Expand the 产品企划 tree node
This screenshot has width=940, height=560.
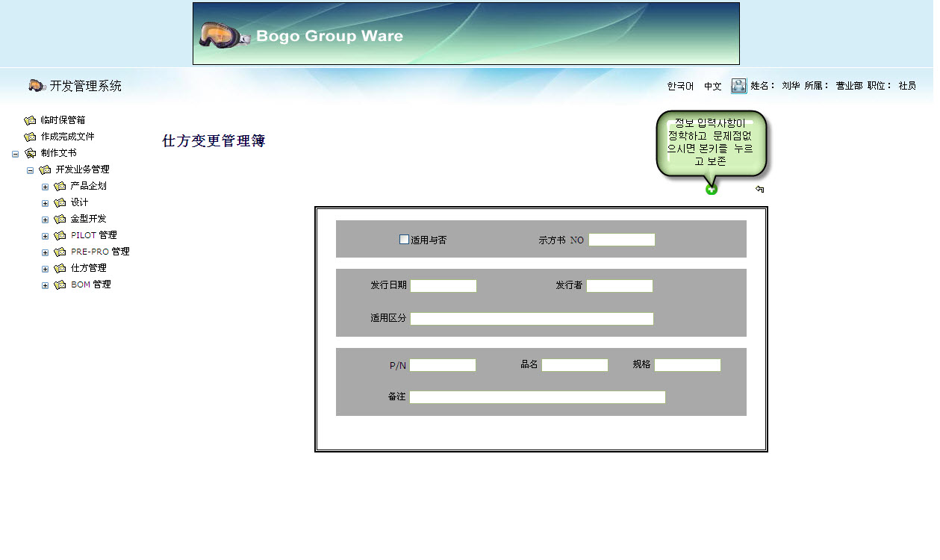coord(46,187)
